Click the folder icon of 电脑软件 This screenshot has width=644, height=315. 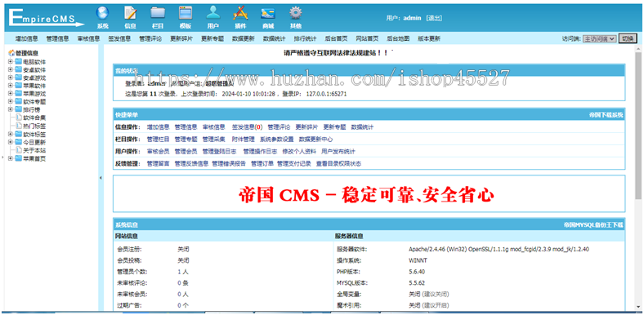[x=18, y=61]
